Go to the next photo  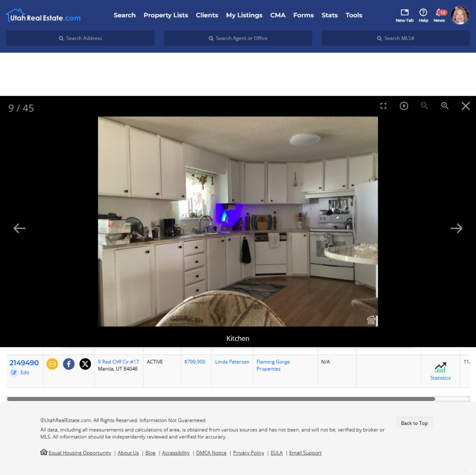[x=456, y=228]
